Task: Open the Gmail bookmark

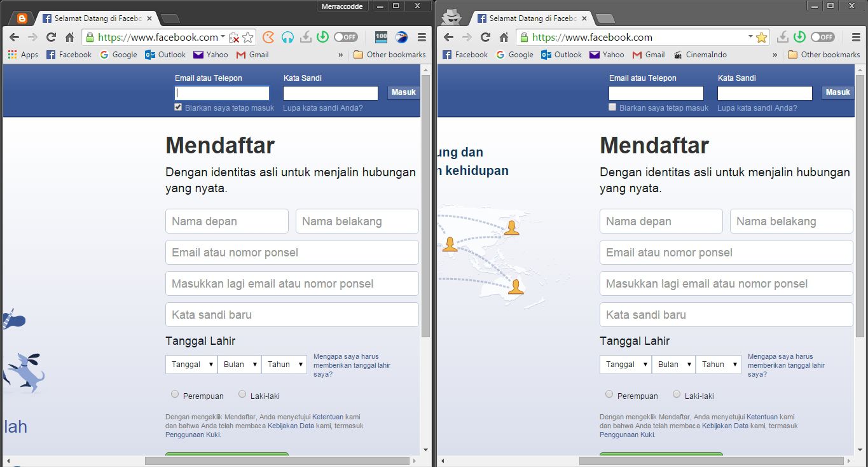Action: click(252, 54)
